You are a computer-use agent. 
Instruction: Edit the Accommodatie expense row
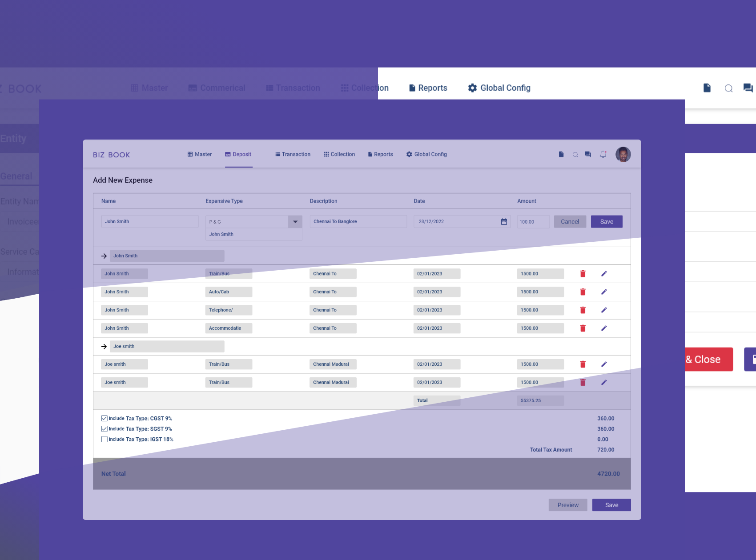click(604, 328)
